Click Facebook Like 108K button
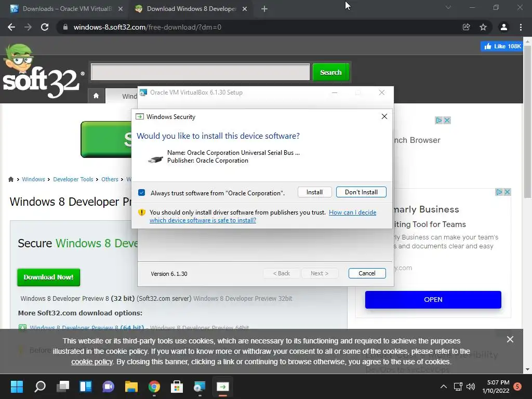 501,46
